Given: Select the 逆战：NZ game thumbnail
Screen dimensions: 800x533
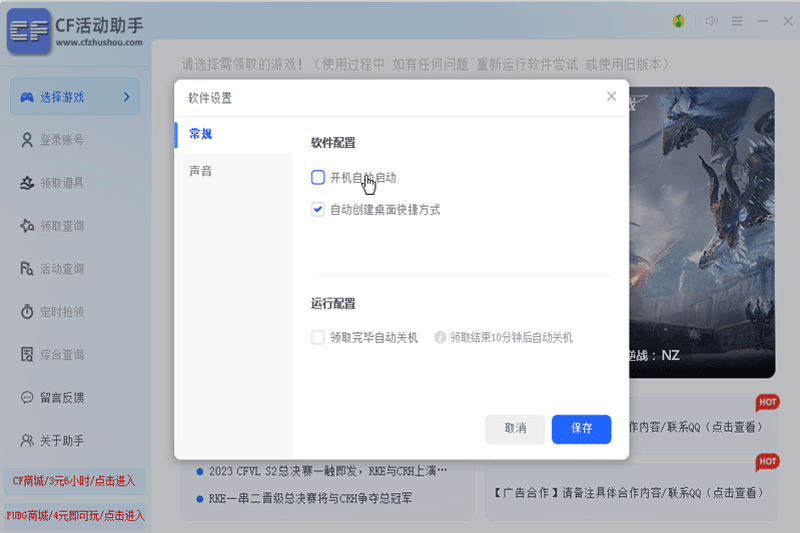Looking at the screenshot, I should 702,233.
